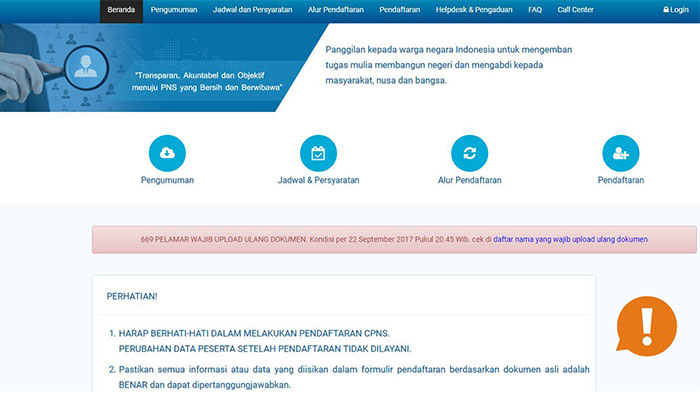Open the Call Center menu item
Screen dimensions: 700x393
click(575, 10)
